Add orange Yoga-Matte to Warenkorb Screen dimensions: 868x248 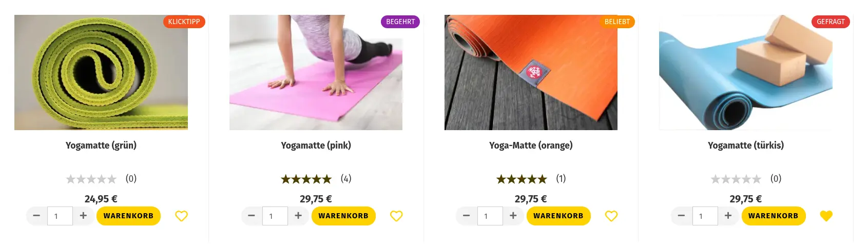pos(558,216)
